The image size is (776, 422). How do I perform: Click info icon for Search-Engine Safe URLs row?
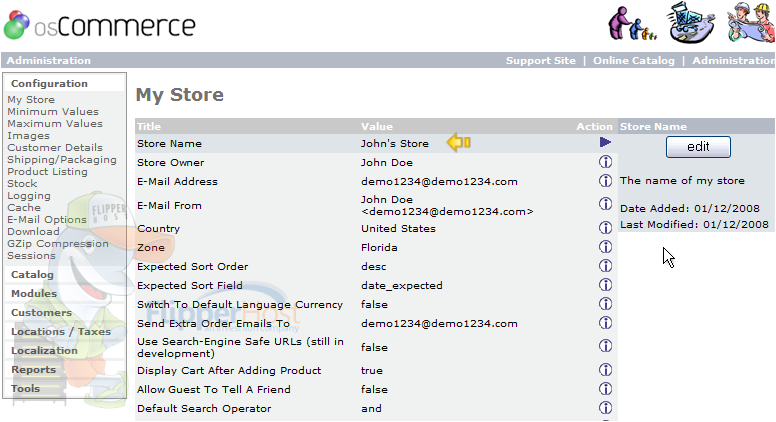pos(605,345)
